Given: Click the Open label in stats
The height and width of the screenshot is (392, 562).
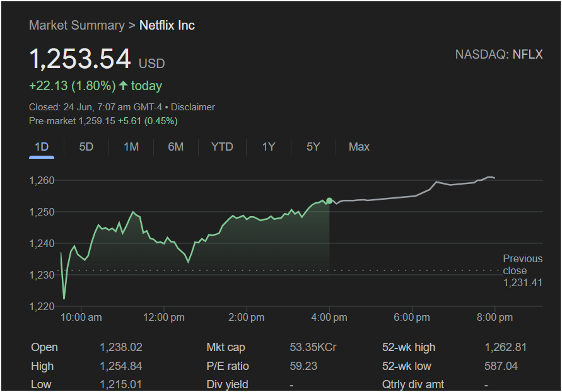Looking at the screenshot, I should click(44, 347).
